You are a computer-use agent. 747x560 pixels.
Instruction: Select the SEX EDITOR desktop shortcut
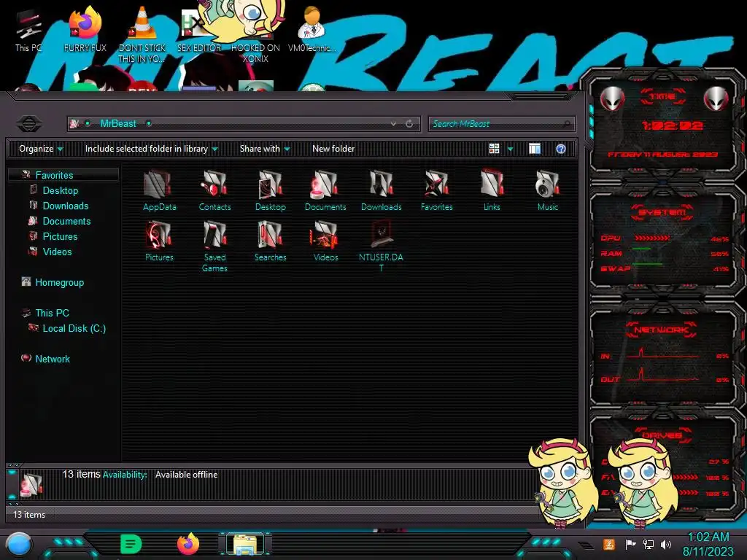198,31
